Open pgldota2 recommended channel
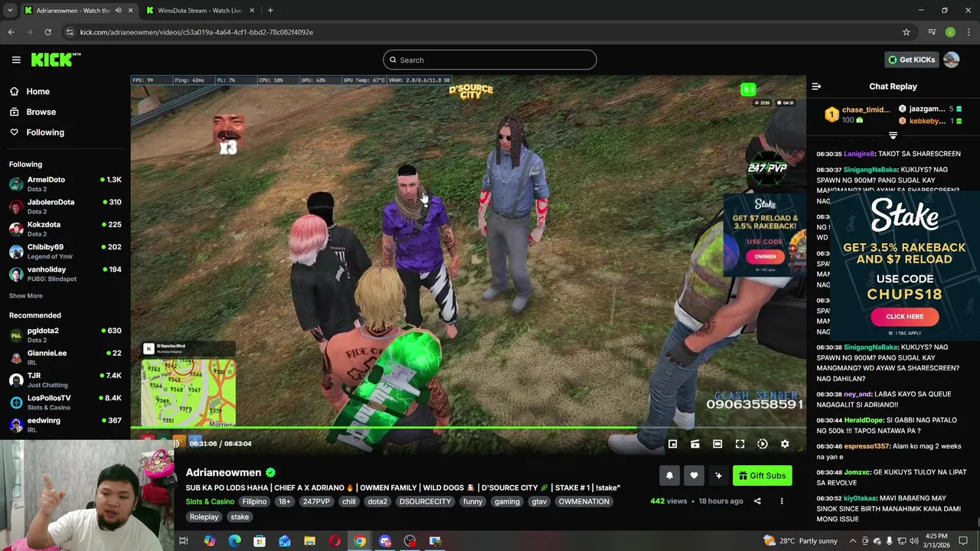Viewport: 980px width, 551px height. (x=65, y=335)
